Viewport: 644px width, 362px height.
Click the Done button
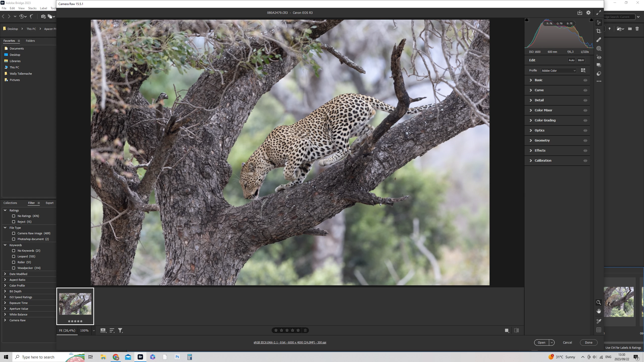tap(588, 342)
